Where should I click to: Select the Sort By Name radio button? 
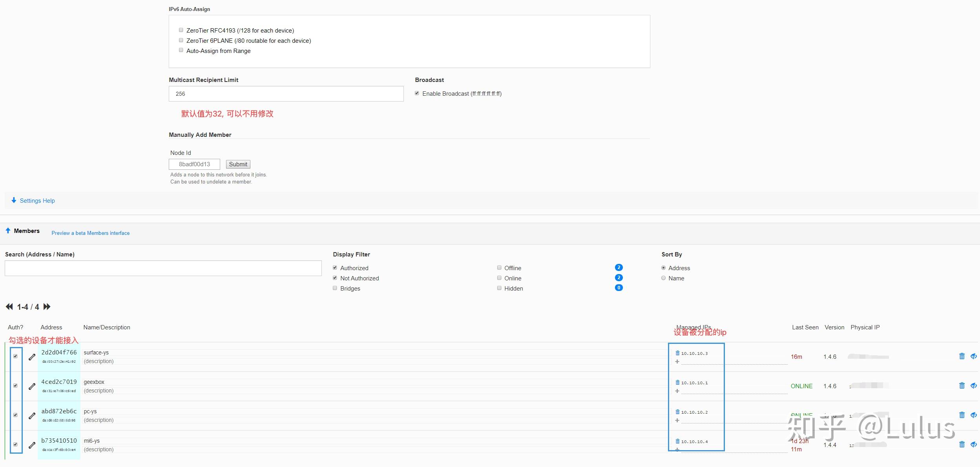pos(663,278)
